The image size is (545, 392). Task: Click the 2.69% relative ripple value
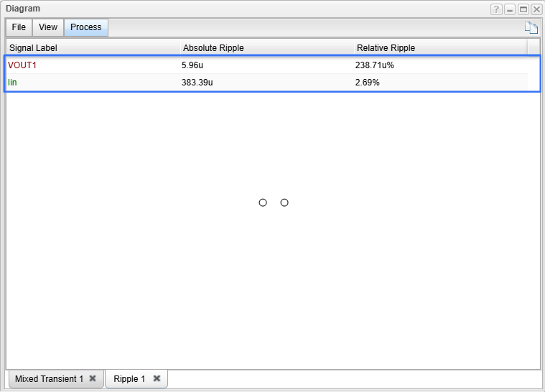(x=368, y=83)
